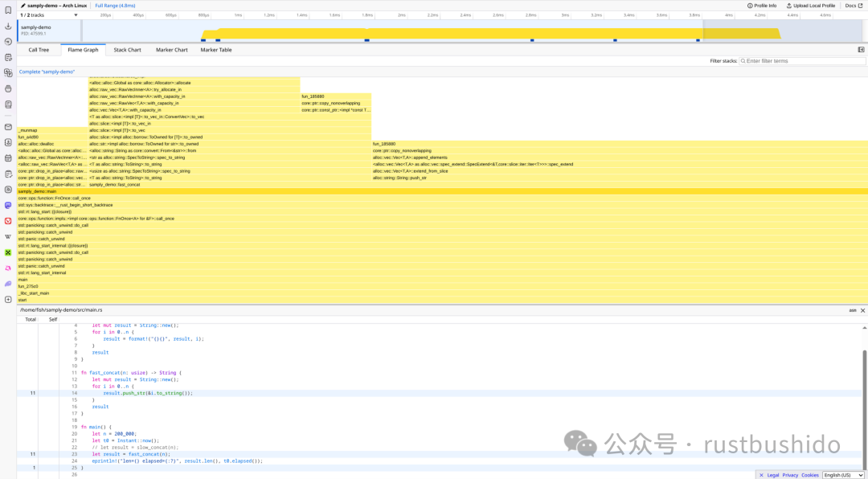Click the Complete "samply-demo" breadcrumb
Viewport: 868px width, 479px height.
tap(47, 72)
